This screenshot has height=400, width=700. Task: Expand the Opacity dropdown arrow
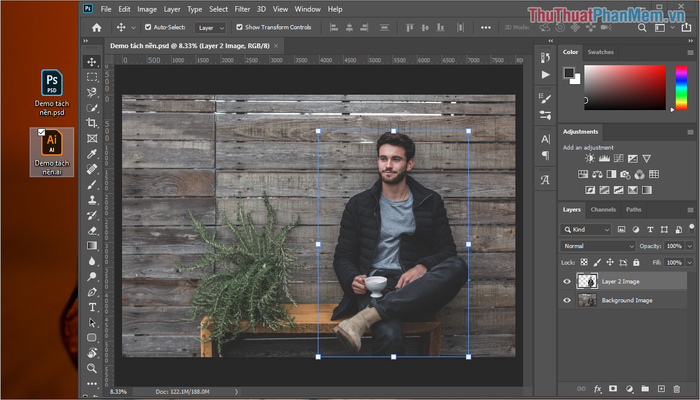(x=689, y=246)
